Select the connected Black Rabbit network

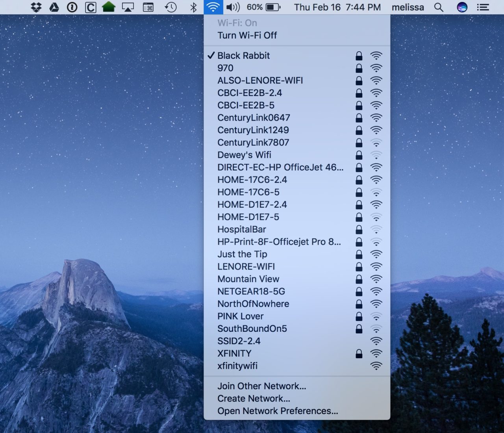[x=297, y=56]
